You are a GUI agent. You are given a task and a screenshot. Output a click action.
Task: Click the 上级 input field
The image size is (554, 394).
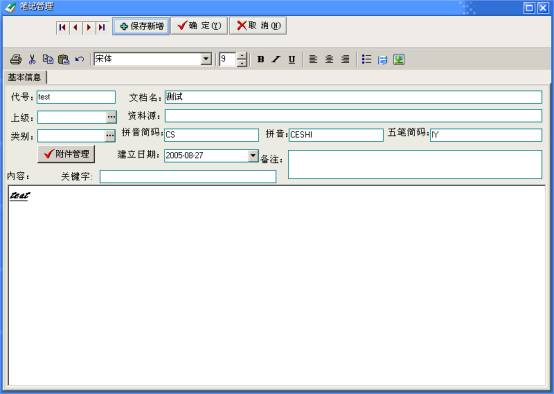pyautogui.click(x=72, y=117)
